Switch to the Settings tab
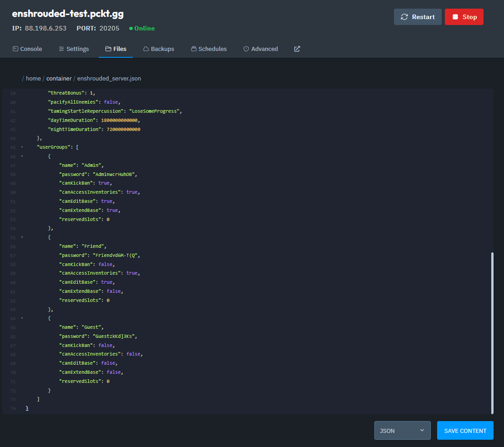The height and width of the screenshot is (447, 504). tap(74, 49)
